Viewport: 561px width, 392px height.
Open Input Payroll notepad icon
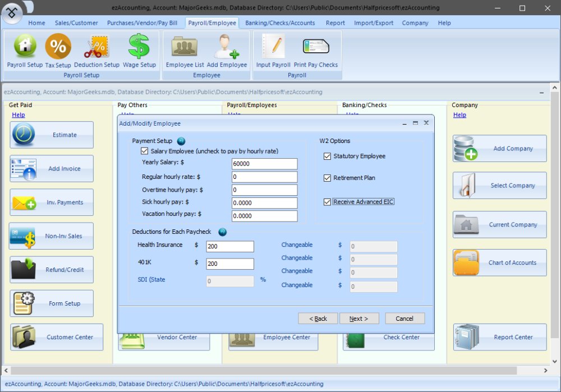(x=273, y=50)
